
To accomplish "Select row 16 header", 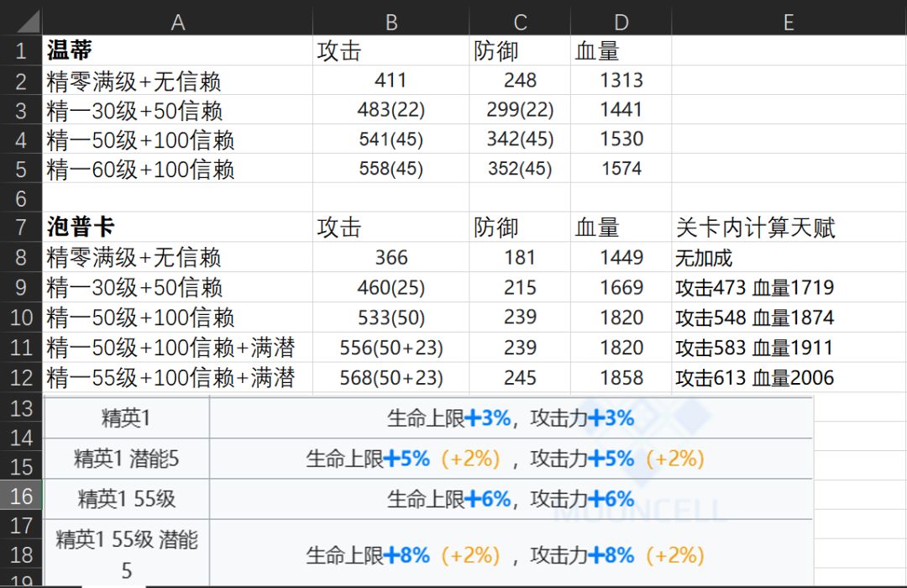I will (x=21, y=495).
